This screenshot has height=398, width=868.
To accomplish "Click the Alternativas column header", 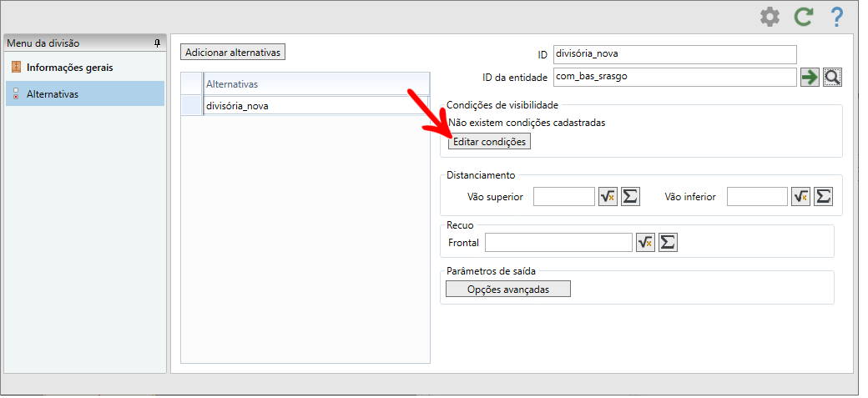I will pos(316,84).
